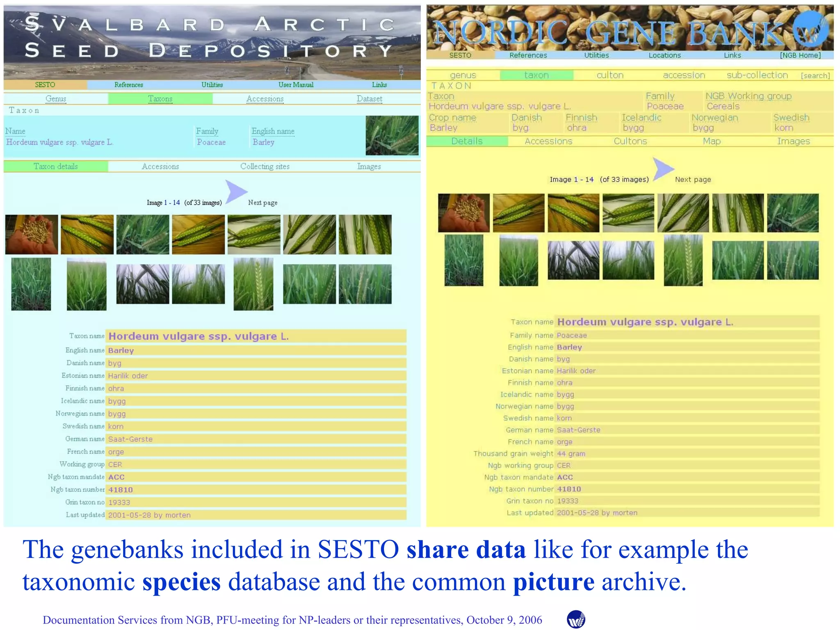Switch to Taxon details sub-tab
This screenshot has width=840, height=630.
(56, 167)
